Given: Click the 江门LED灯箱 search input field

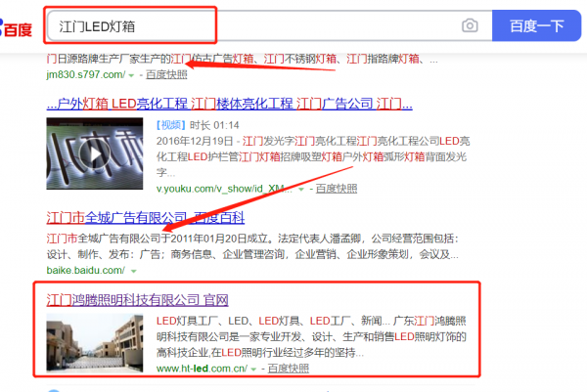Looking at the screenshot, I should (254, 25).
